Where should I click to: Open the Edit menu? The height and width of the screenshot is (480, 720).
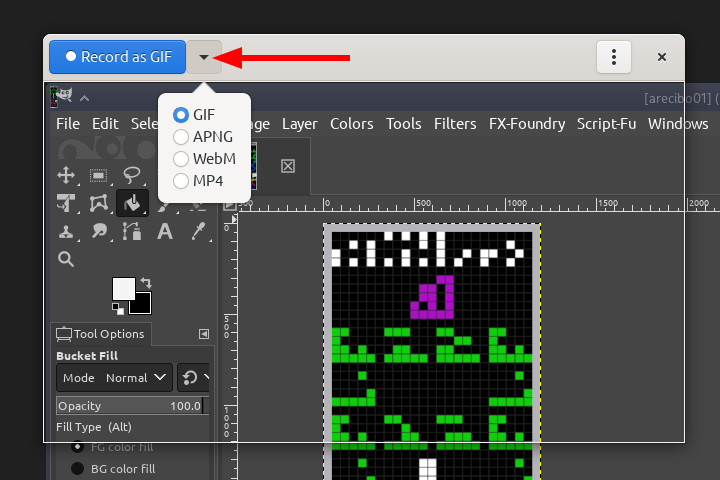(x=105, y=124)
